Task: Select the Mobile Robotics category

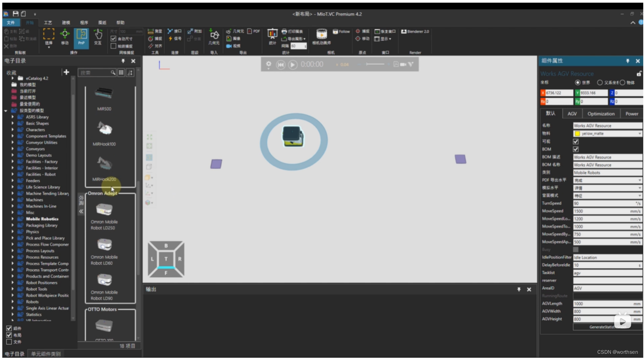Action: point(42,219)
